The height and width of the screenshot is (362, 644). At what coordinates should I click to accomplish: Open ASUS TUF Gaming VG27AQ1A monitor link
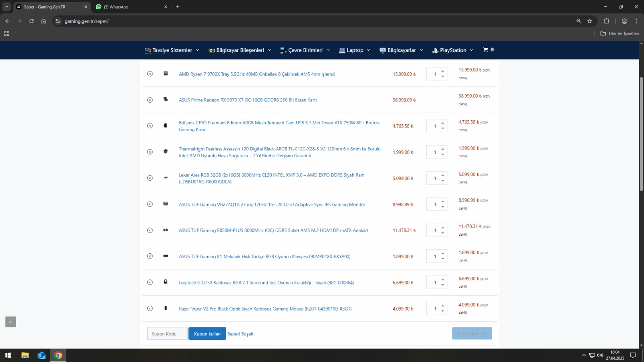(x=272, y=205)
